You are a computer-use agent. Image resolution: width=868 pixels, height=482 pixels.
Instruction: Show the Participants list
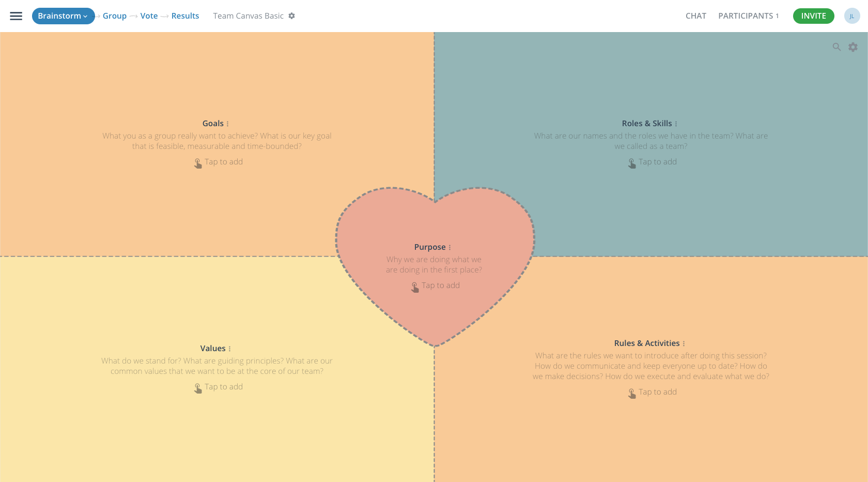[x=748, y=16]
